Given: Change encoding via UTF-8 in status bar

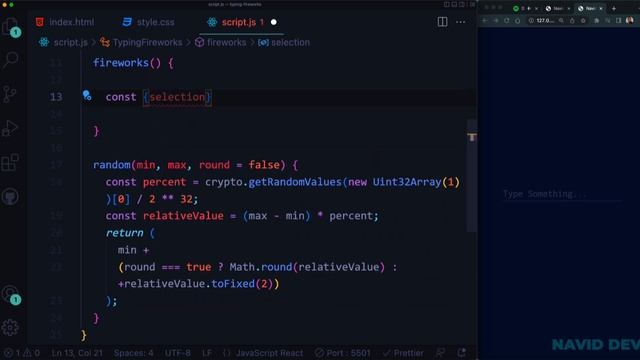Looking at the screenshot, I should (178, 353).
